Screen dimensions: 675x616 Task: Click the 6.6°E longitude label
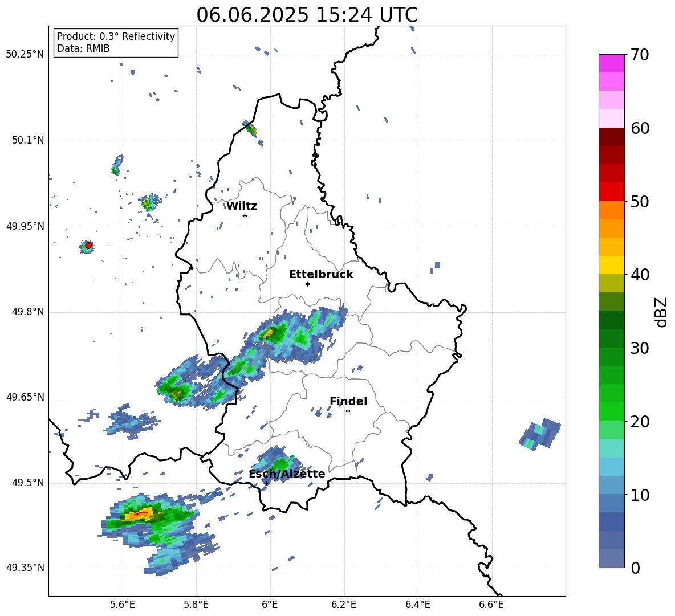(491, 605)
